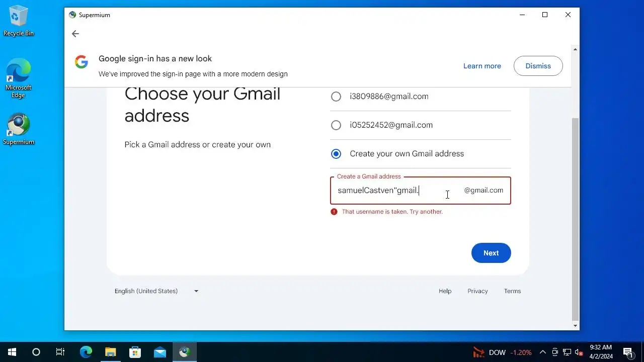Screen dimensions: 644x362
Task: Open the Mail app on taskbar
Action: pyautogui.click(x=159, y=352)
